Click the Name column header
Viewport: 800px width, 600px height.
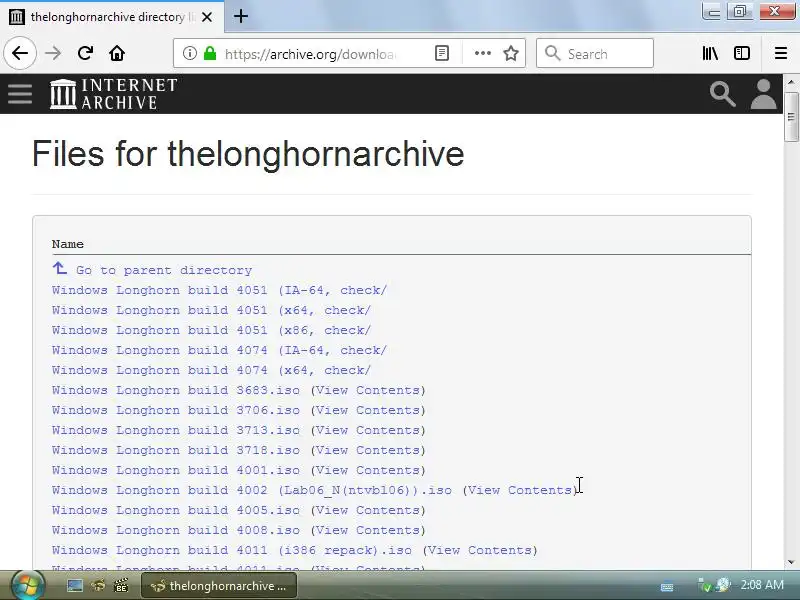coord(68,244)
